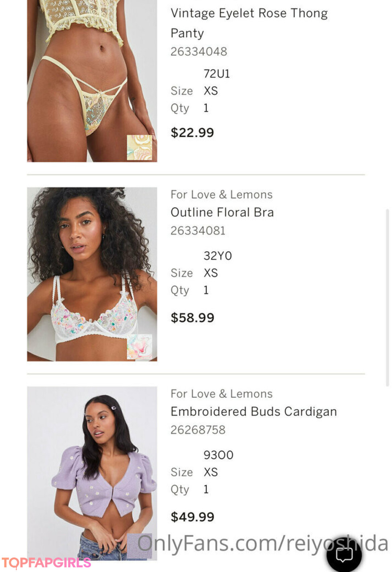The height and width of the screenshot is (572, 392).
Task: Click item number 26268758
Action: 198,430
